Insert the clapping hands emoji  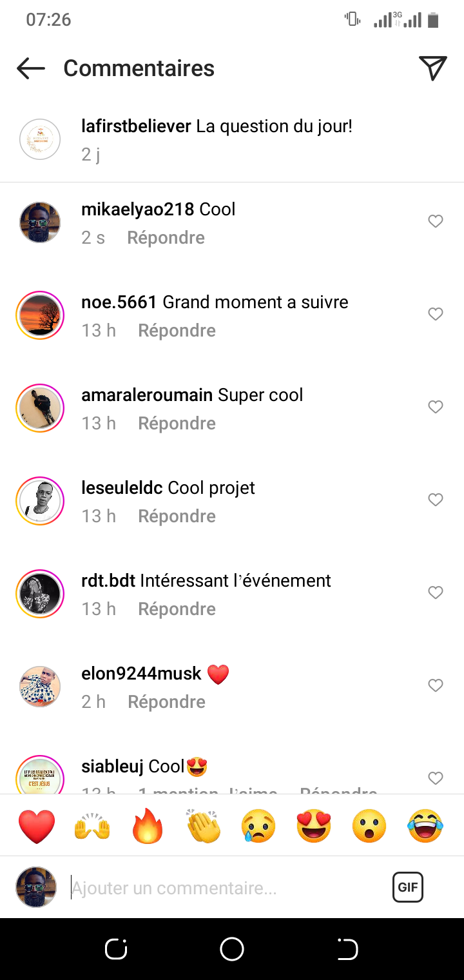[204, 826]
